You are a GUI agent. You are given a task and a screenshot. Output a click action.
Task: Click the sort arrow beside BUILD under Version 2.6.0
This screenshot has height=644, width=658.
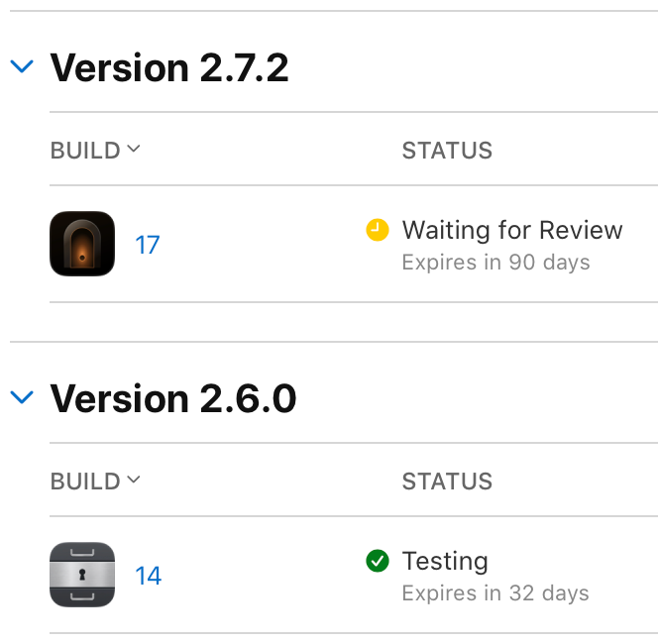click(134, 480)
